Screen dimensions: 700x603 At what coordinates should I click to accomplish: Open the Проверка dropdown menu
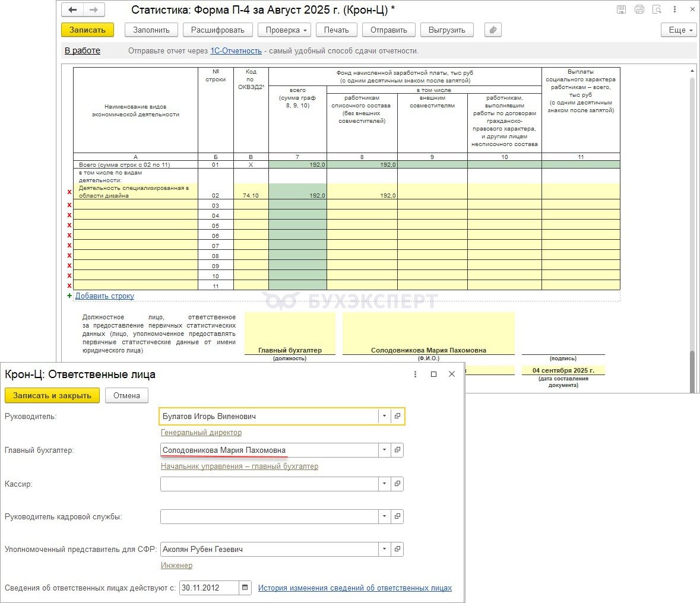[x=286, y=30]
